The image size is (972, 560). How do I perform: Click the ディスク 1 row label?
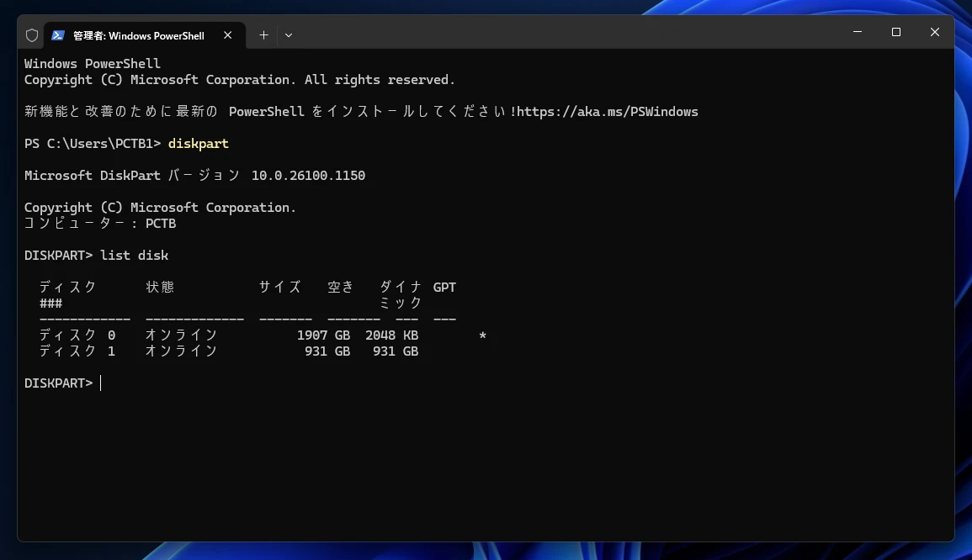coord(77,351)
